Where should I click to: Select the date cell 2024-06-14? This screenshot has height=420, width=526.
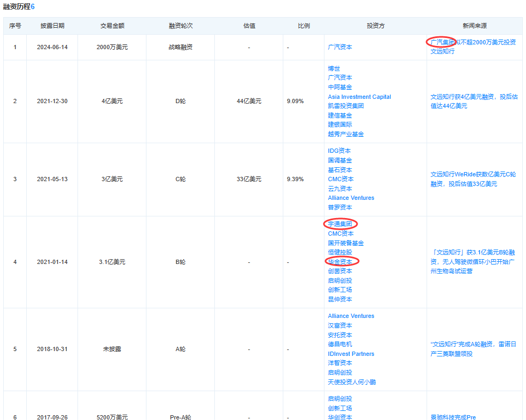coord(52,48)
